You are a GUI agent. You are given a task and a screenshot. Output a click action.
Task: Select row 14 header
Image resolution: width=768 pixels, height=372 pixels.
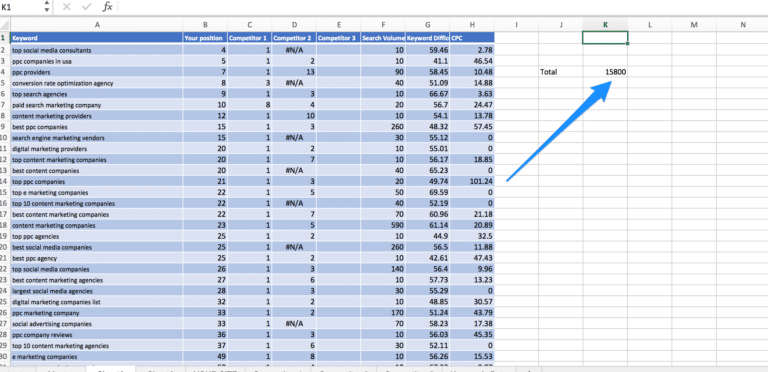tap(5, 181)
